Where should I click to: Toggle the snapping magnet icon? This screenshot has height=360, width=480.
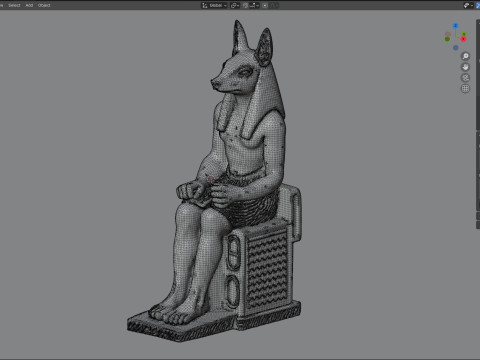(x=245, y=5)
